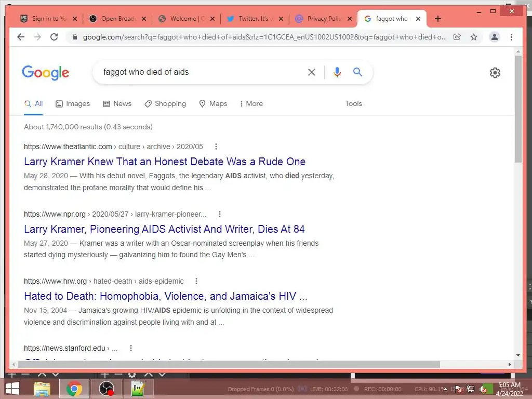Open the Chrome three-dot menu
Screen dimensions: 532x399
pyautogui.click(x=511, y=37)
